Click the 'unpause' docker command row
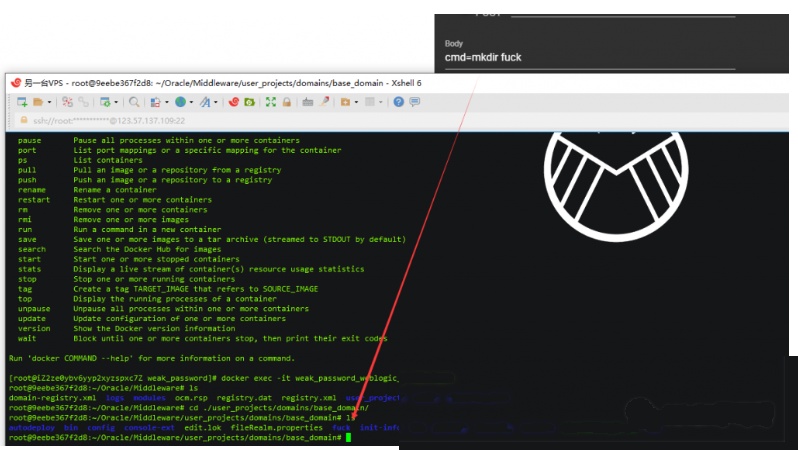Viewport: 798px width, 450px height. (x=163, y=308)
